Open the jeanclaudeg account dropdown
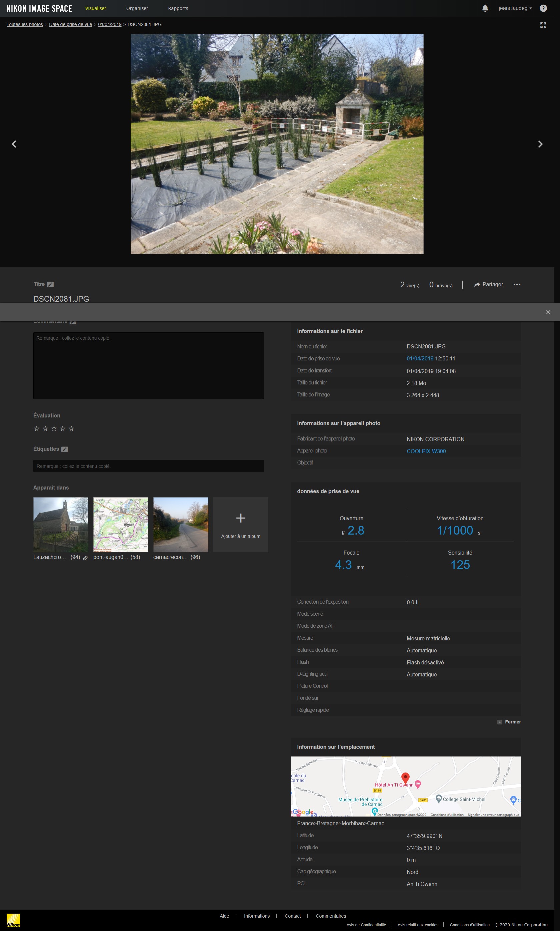Image resolution: width=560 pixels, height=931 pixels. pyautogui.click(x=515, y=8)
